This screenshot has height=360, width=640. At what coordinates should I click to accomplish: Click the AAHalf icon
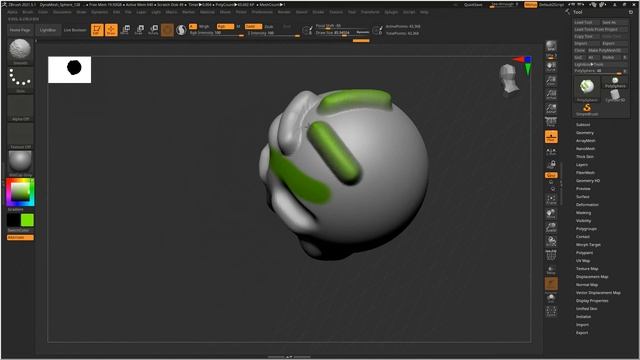click(x=551, y=108)
